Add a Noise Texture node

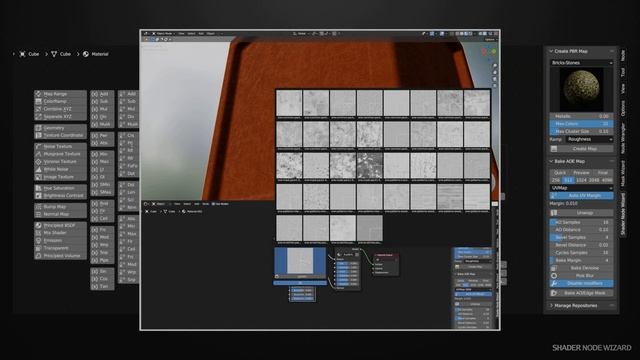pyautogui.click(x=60, y=146)
